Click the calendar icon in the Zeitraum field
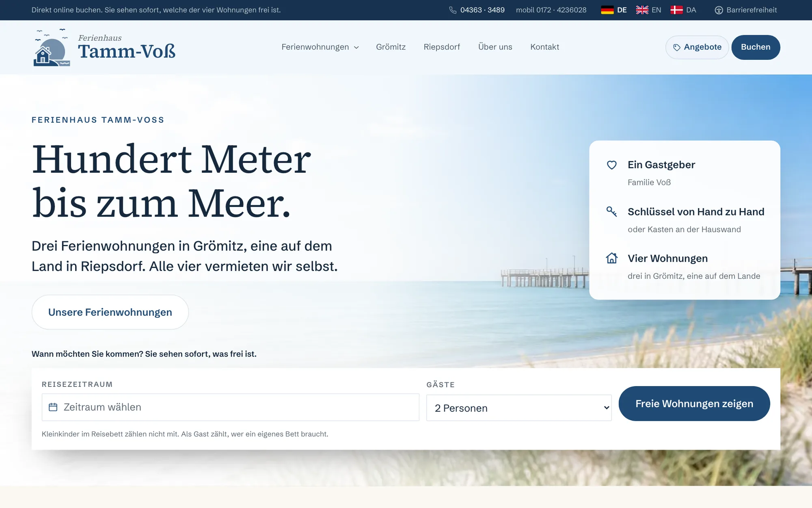The image size is (812, 508). tap(53, 407)
